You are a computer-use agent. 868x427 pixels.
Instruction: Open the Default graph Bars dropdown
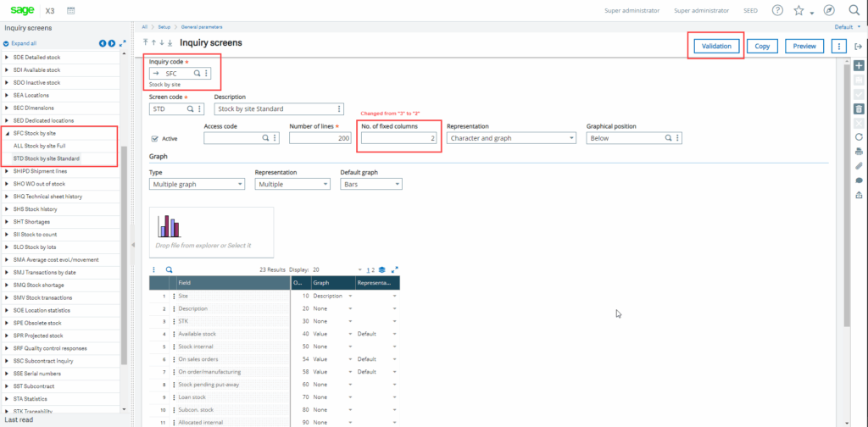tap(370, 184)
